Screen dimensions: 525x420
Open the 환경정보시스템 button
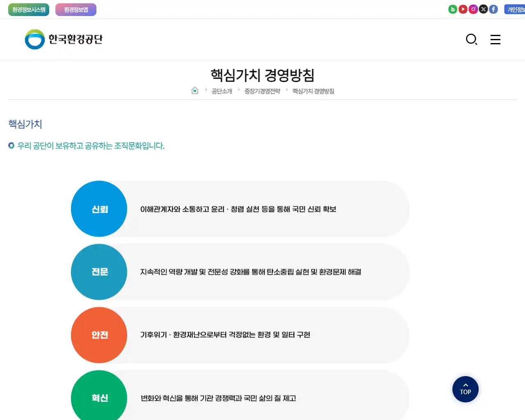[28, 9]
